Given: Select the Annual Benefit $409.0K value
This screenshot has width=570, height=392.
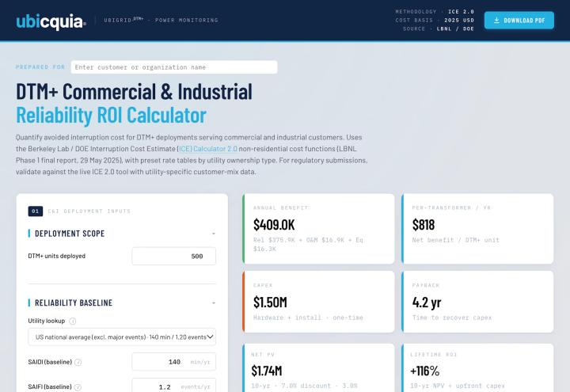Looking at the screenshot, I should click(274, 225).
